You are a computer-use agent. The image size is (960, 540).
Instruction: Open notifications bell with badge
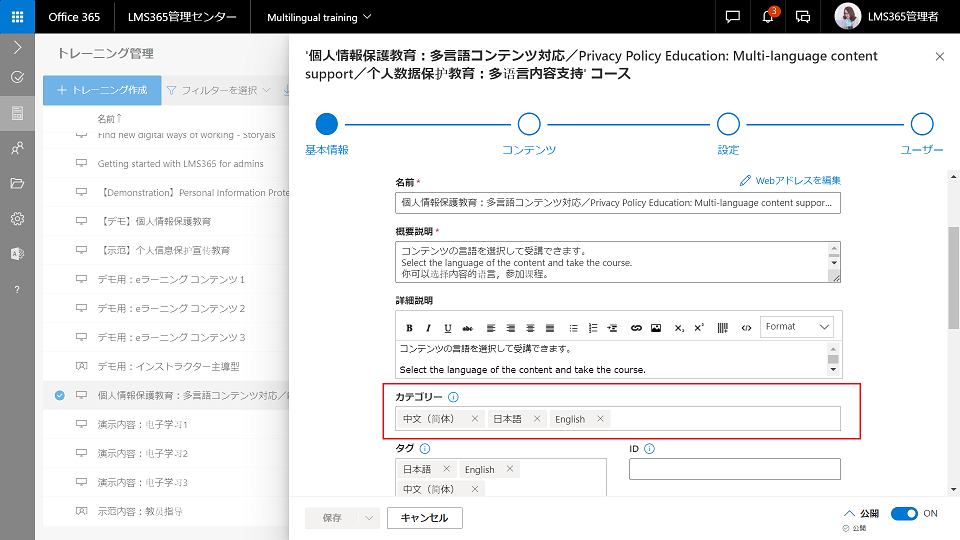click(x=768, y=17)
